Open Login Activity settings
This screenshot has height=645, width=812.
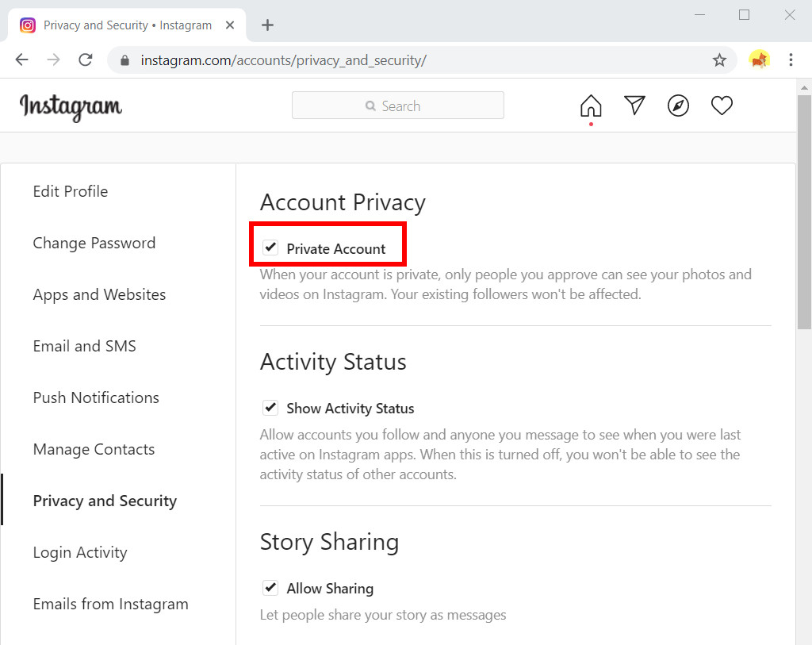click(80, 552)
